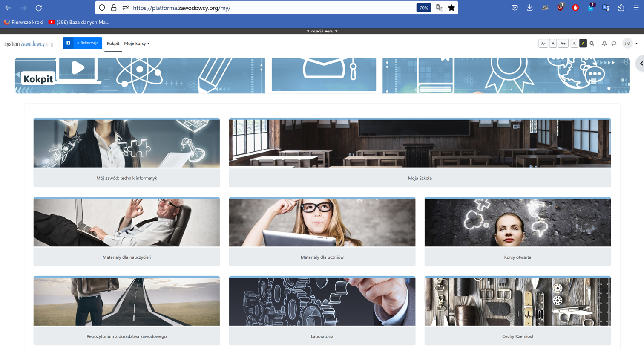Click the 'Moja Szkoła' caption
644x350 pixels.
coord(420,178)
